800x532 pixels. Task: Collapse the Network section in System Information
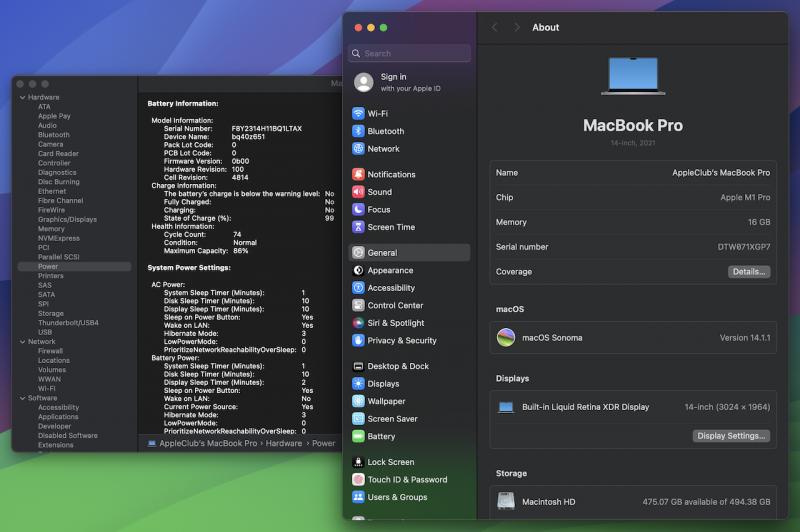click(22, 341)
